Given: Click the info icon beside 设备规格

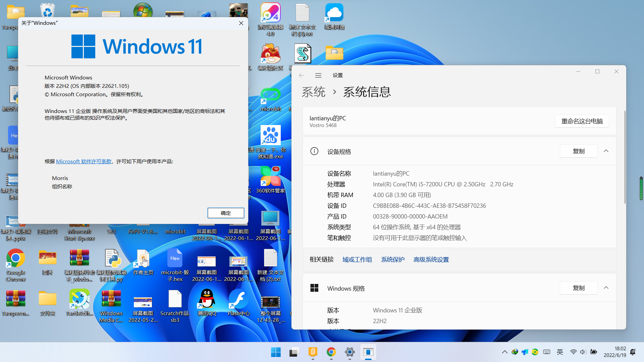Looking at the screenshot, I should (x=314, y=151).
